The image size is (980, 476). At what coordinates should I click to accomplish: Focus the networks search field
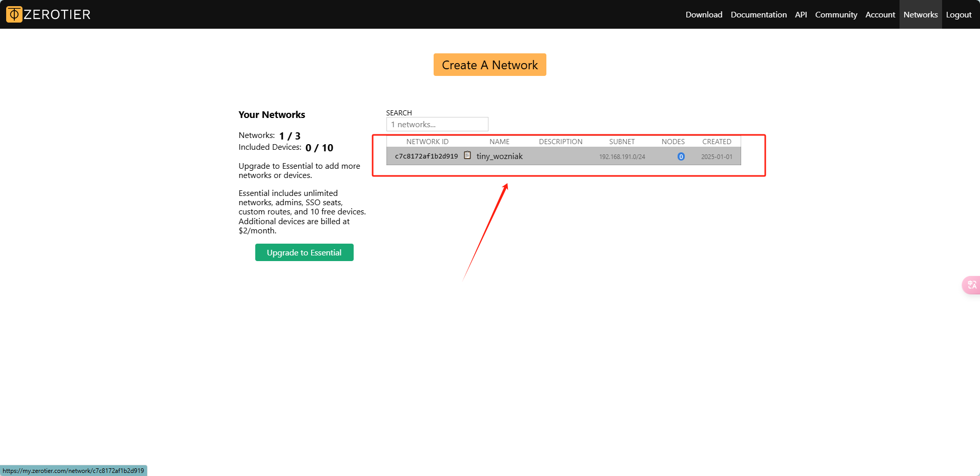coord(437,124)
